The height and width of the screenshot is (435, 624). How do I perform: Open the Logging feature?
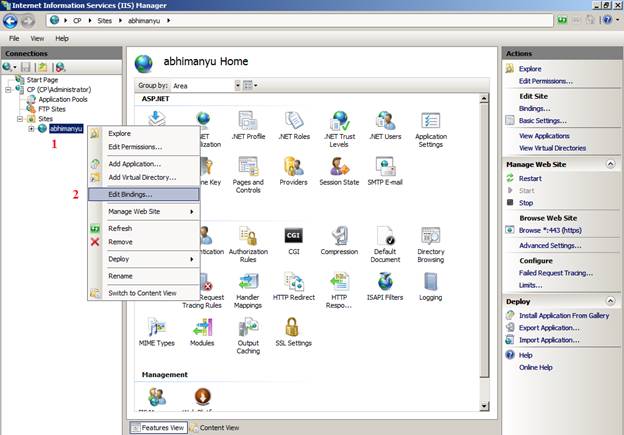tap(430, 286)
